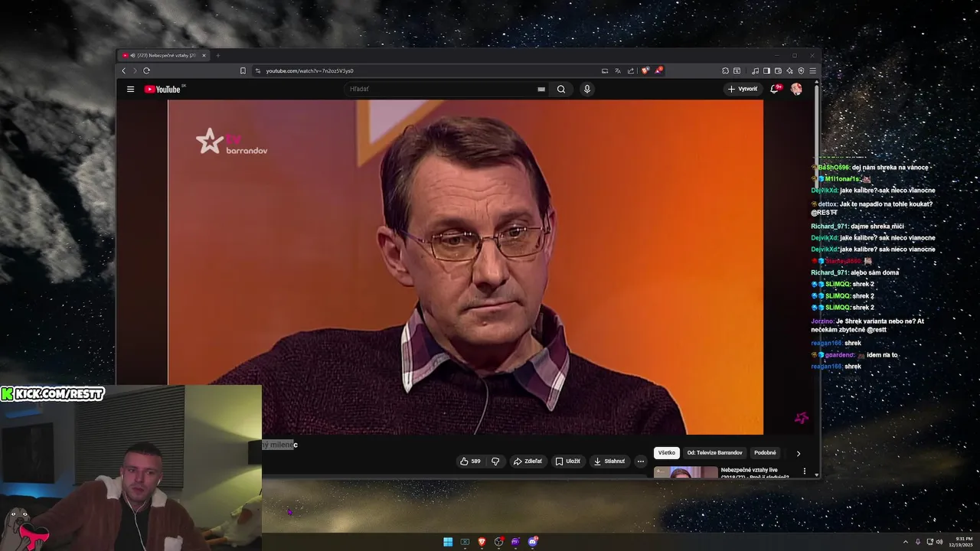The height and width of the screenshot is (551, 980).
Task: Click the share icon in the address bar
Action: coord(631,70)
